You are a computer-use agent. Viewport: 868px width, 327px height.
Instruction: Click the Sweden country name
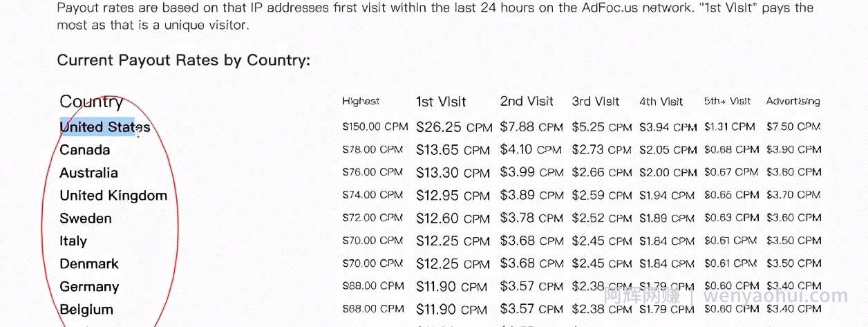(86, 218)
